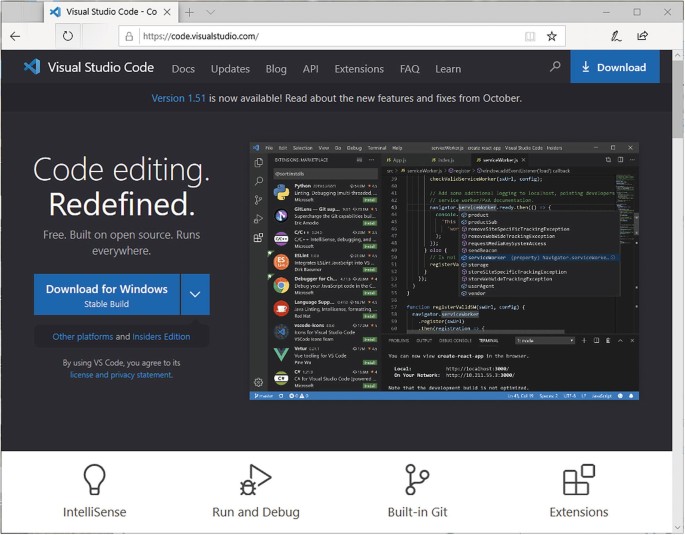Click the Extensions blocks icon
685x535 pixels.
[x=578, y=480]
